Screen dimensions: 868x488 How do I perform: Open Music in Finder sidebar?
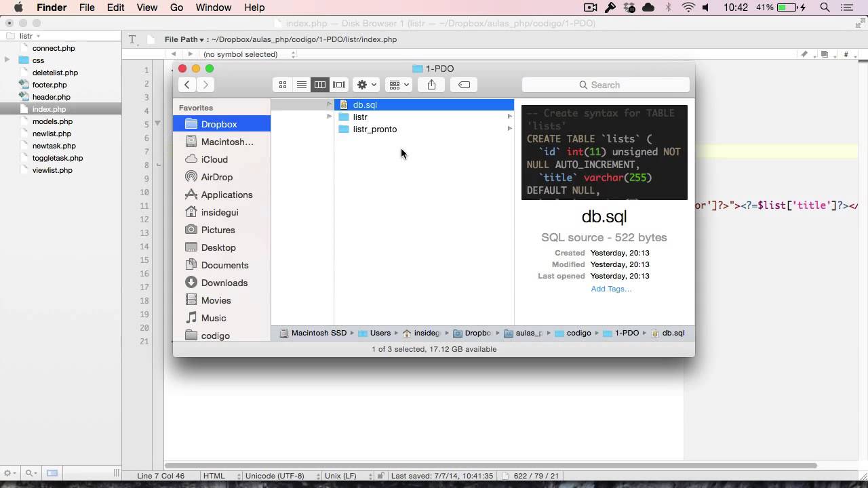pyautogui.click(x=222, y=318)
